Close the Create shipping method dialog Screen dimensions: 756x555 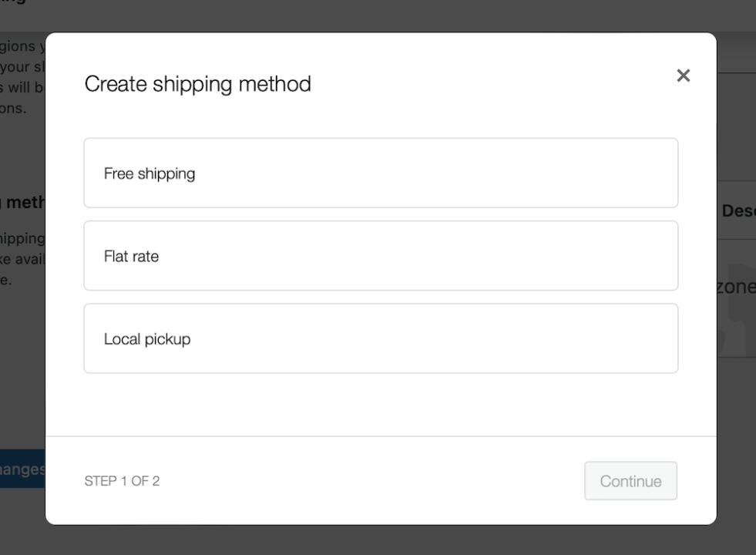(x=684, y=76)
